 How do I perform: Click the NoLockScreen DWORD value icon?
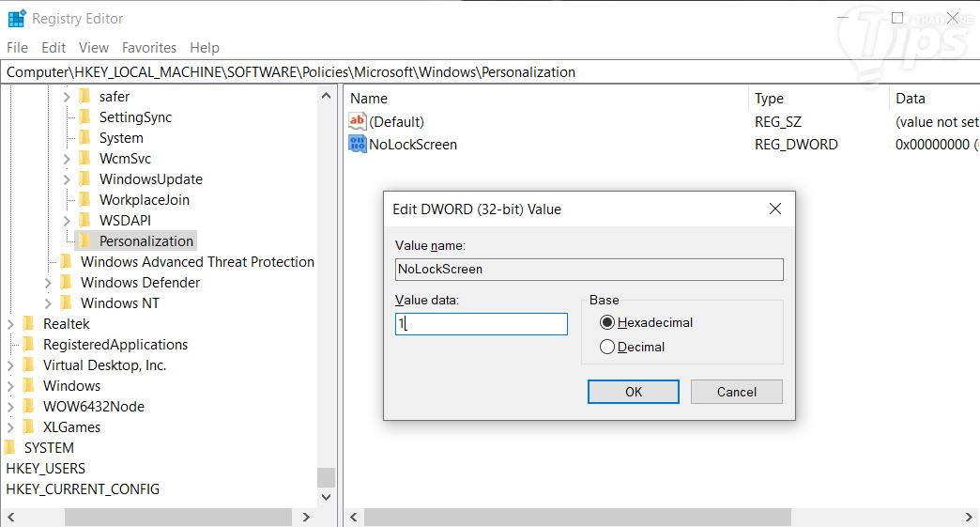(358, 145)
